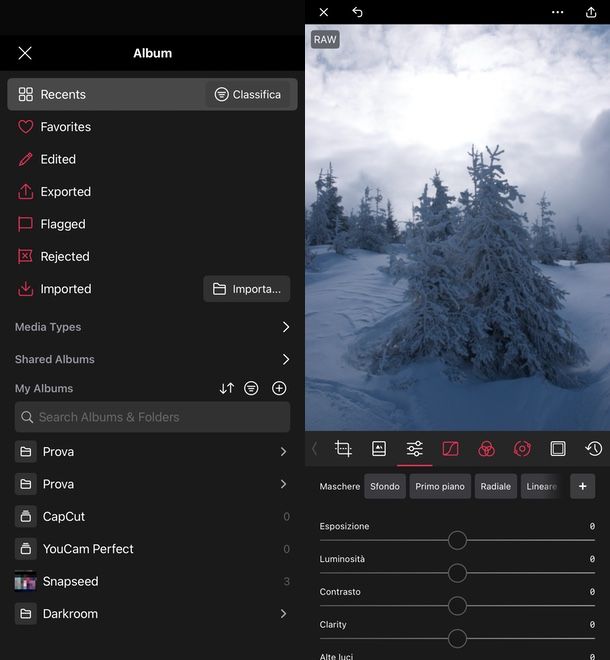Select the Adjustments sliders tool
Image resolution: width=610 pixels, height=660 pixels.
pos(415,449)
